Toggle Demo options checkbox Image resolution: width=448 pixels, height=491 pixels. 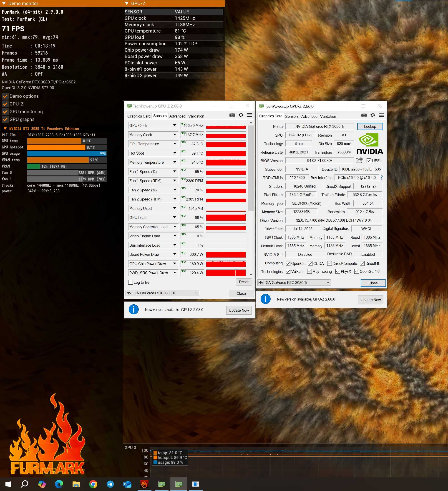click(x=5, y=96)
